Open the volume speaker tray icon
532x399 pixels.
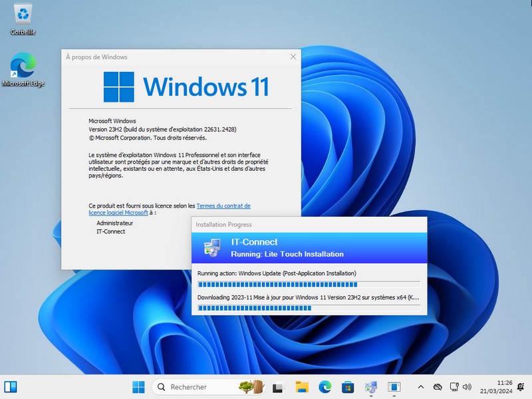[467, 387]
